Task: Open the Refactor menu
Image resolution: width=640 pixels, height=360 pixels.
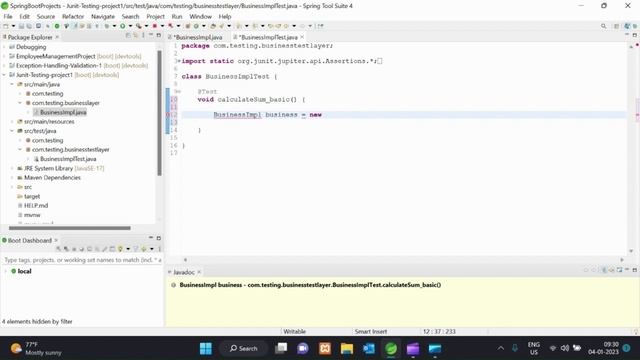Action: pos(73,16)
